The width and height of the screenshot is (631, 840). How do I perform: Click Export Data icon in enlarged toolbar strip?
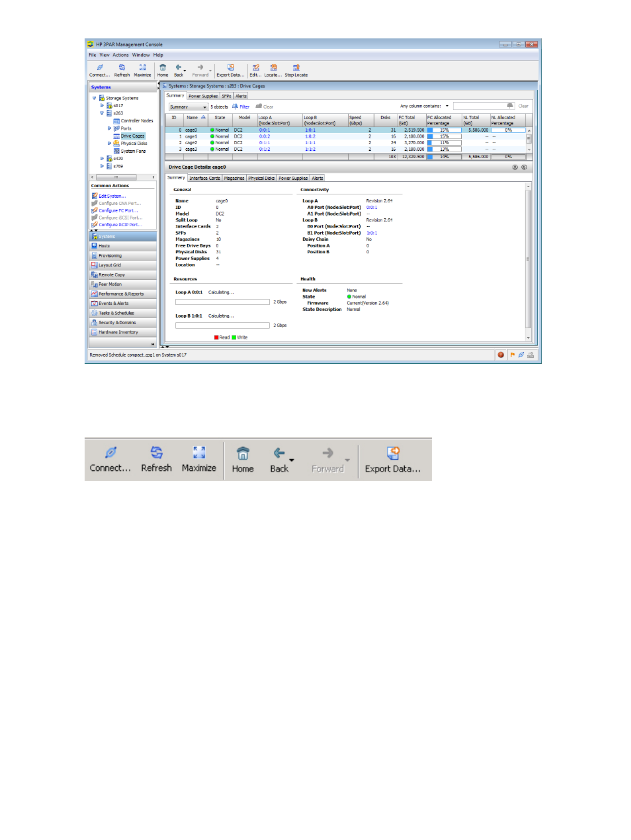[x=393, y=453]
